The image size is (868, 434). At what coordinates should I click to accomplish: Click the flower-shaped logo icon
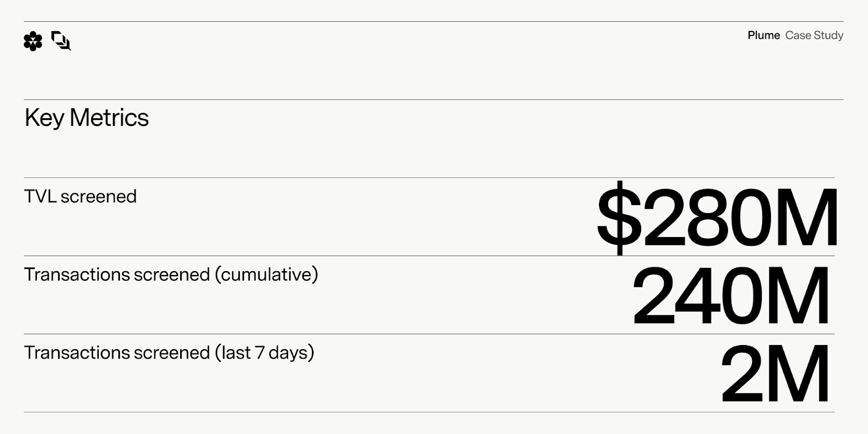coord(33,41)
